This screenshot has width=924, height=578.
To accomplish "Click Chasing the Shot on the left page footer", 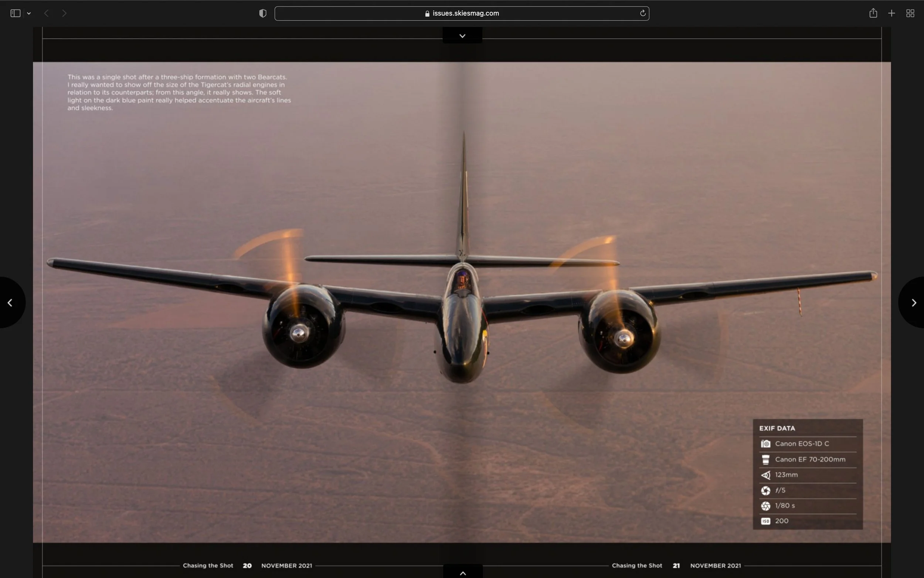I will pyautogui.click(x=208, y=565).
